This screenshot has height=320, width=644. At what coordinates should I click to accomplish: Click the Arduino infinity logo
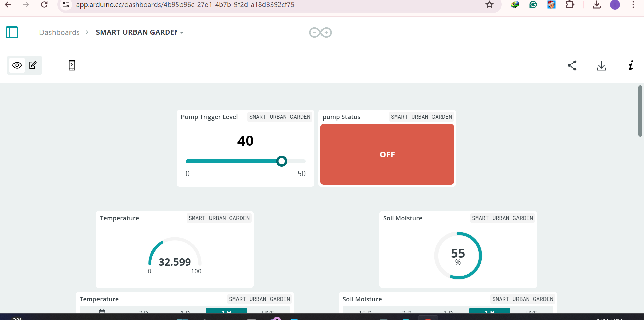click(x=320, y=32)
